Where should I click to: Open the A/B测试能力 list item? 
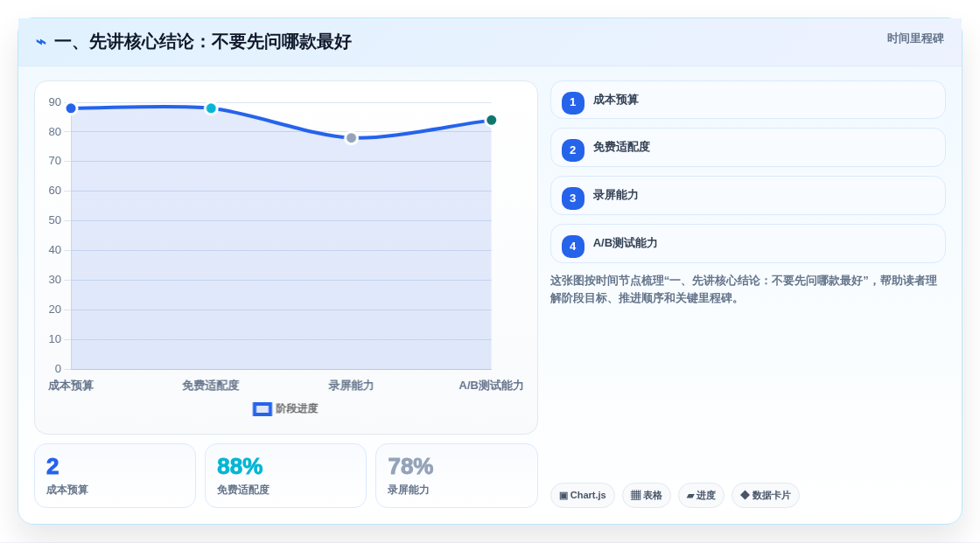click(747, 244)
